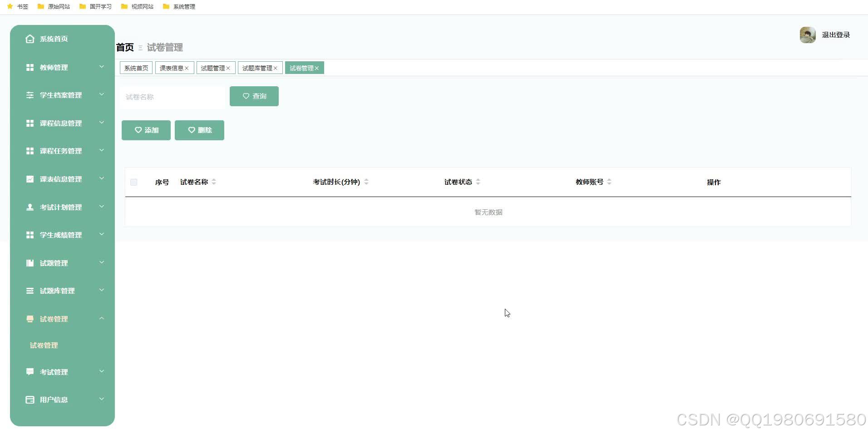Click the 考试管理 chat bubble icon
868x434 pixels.
click(x=30, y=372)
